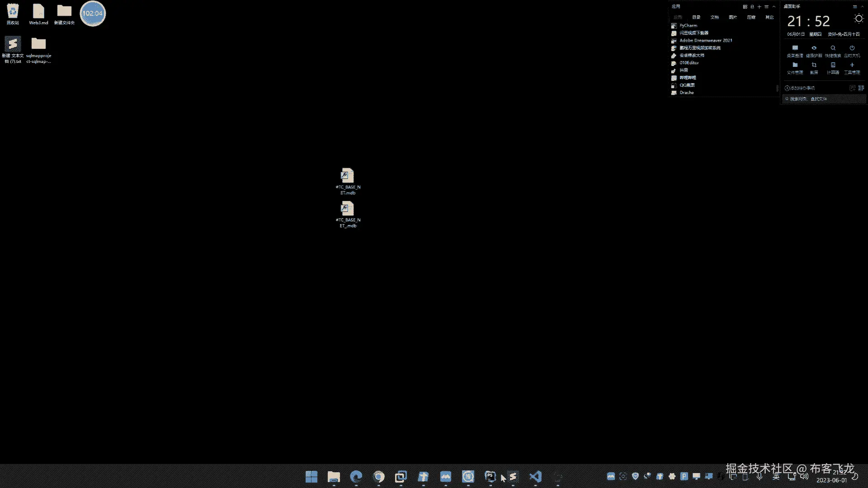The width and height of the screenshot is (868, 488).
Task: Toggle eye protection mode icon
Action: [x=814, y=48]
